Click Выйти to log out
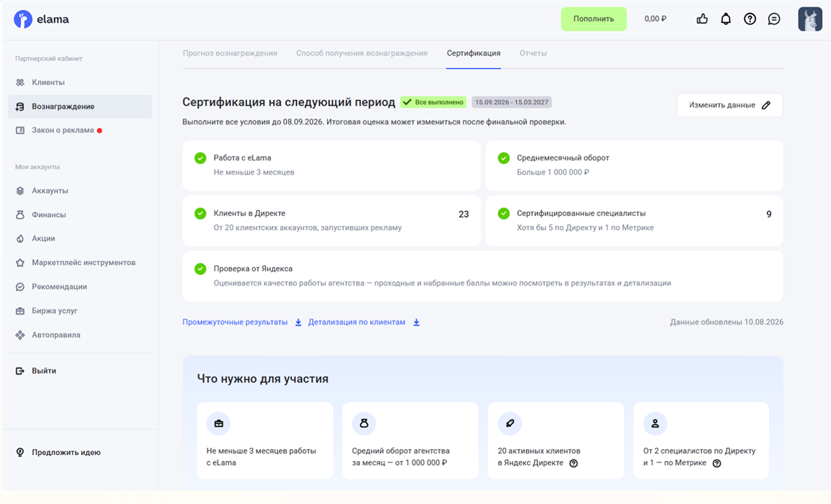 coord(44,370)
